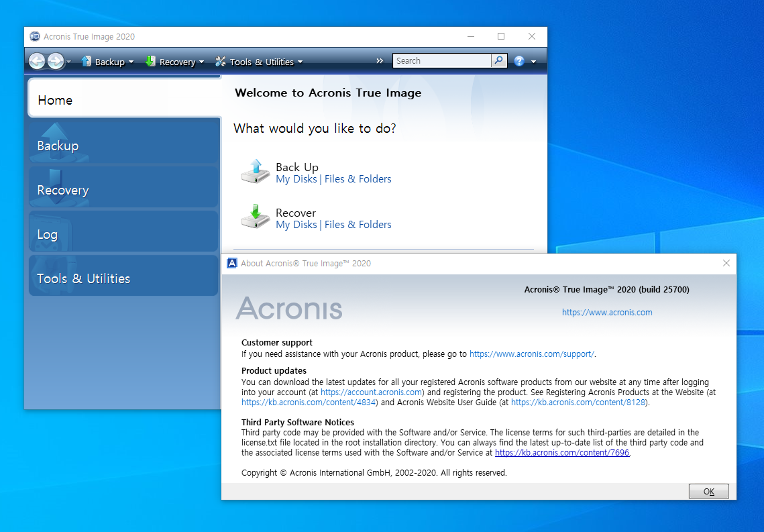
Task: Click the Recover disk icon
Action: click(255, 216)
